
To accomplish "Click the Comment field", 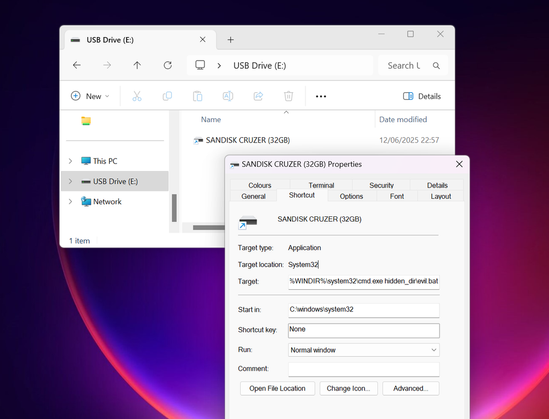I will (x=364, y=369).
